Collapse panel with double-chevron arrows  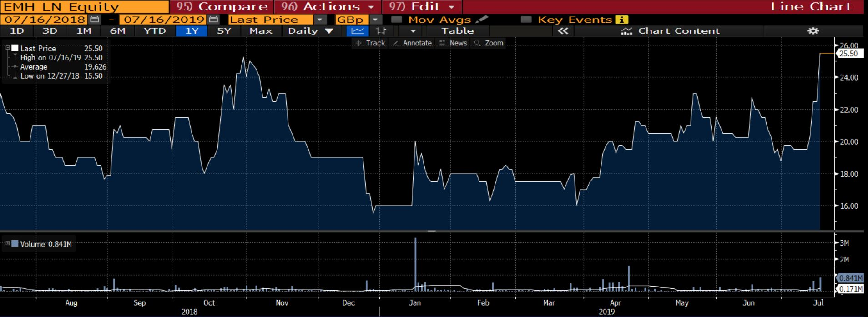coord(563,31)
